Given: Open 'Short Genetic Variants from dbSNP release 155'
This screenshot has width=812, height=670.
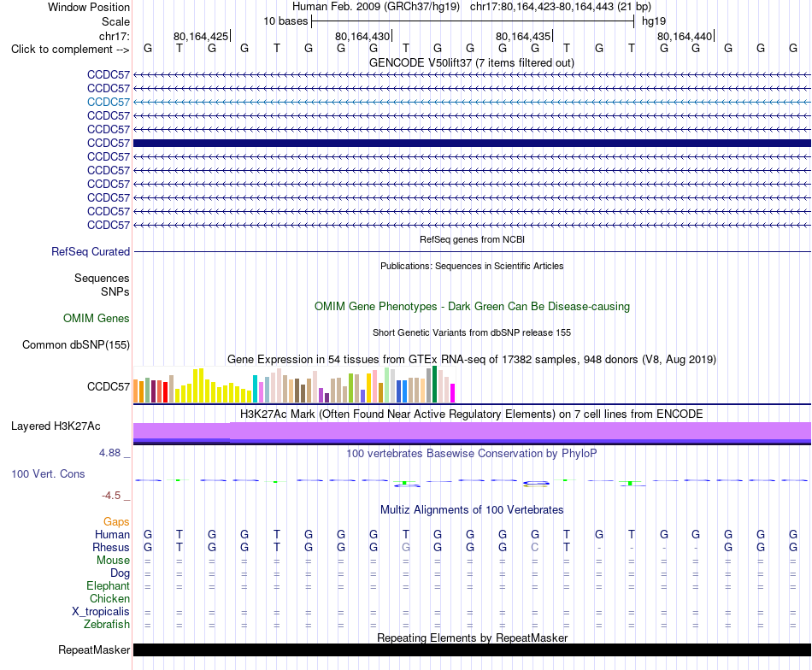Looking at the screenshot, I should pyautogui.click(x=472, y=333).
